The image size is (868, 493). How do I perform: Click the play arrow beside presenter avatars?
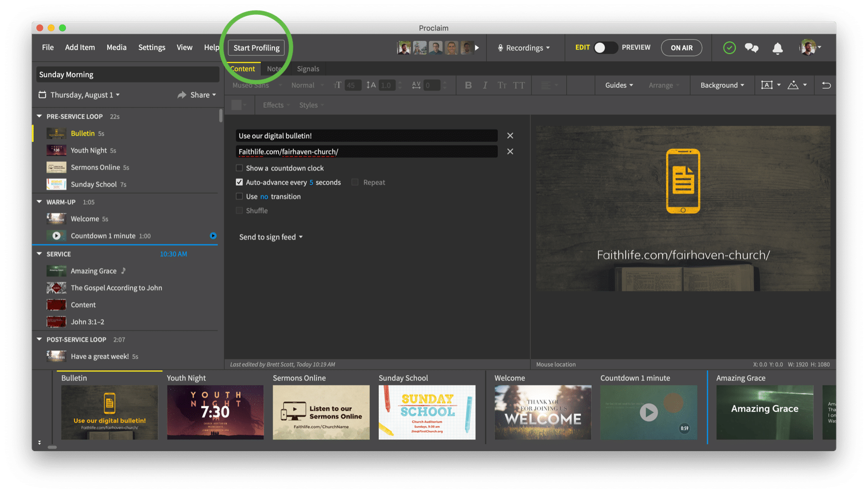point(477,47)
